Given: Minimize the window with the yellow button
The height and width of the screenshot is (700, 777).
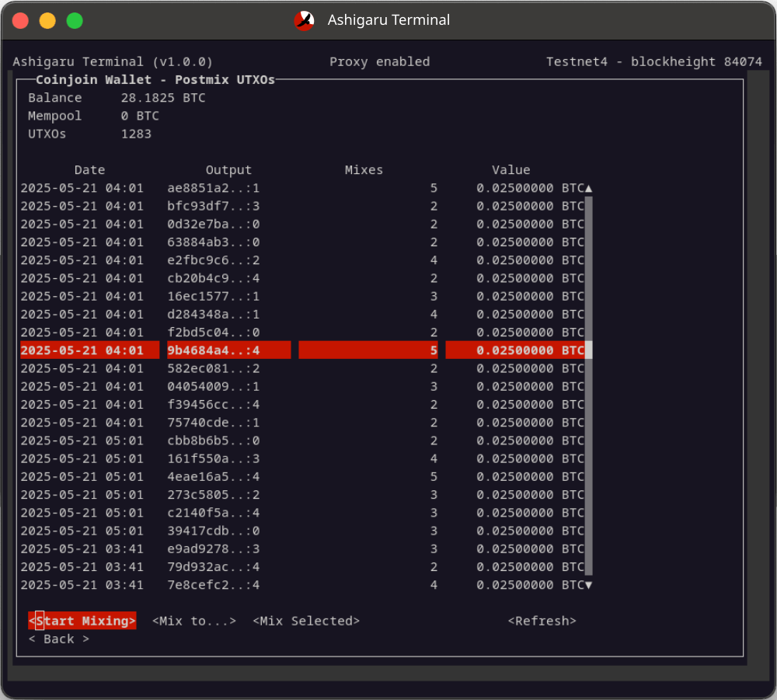Looking at the screenshot, I should tap(47, 21).
